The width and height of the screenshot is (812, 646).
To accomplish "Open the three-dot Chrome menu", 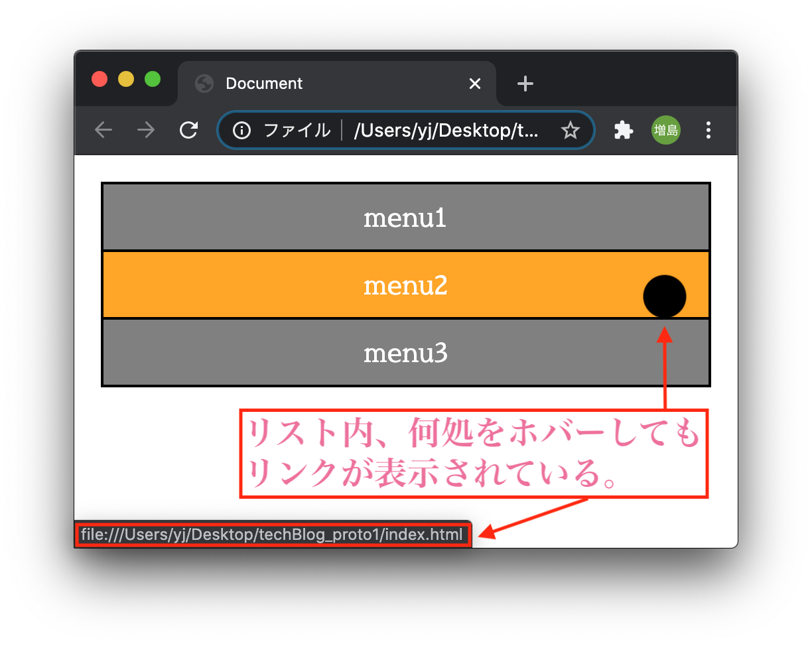I will tap(709, 130).
